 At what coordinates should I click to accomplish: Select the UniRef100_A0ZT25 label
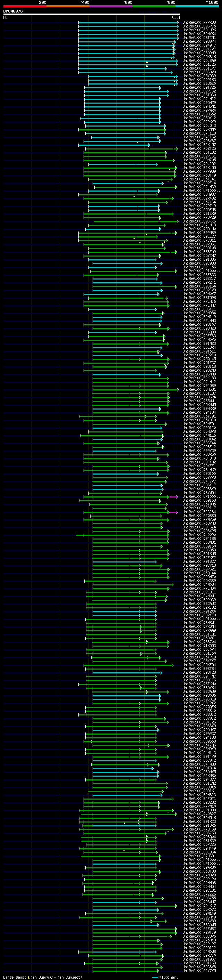click(x=199, y=149)
